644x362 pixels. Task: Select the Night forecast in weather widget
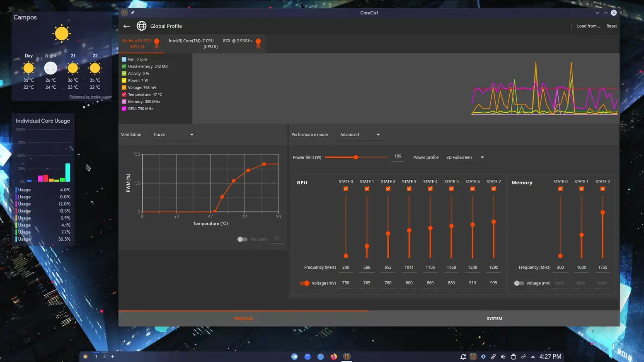click(51, 71)
